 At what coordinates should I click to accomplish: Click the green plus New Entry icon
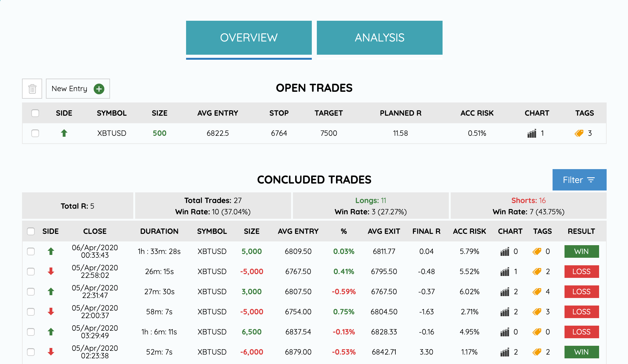99,89
